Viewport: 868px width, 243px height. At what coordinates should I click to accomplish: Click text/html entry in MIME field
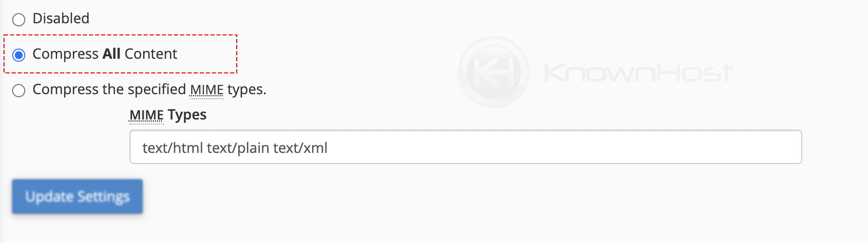click(x=172, y=148)
